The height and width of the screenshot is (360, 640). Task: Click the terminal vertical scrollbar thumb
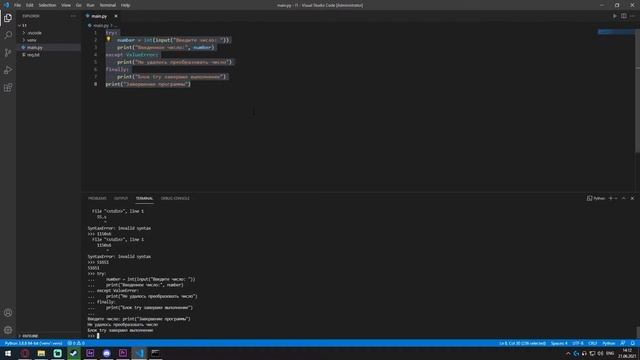[638, 332]
